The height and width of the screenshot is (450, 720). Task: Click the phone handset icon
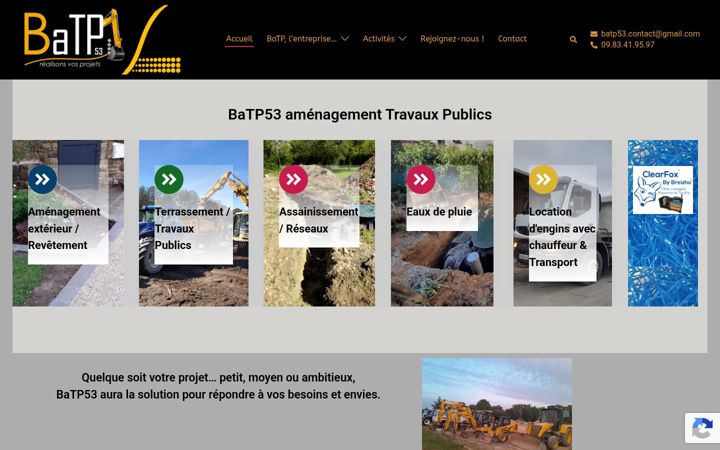coord(594,45)
